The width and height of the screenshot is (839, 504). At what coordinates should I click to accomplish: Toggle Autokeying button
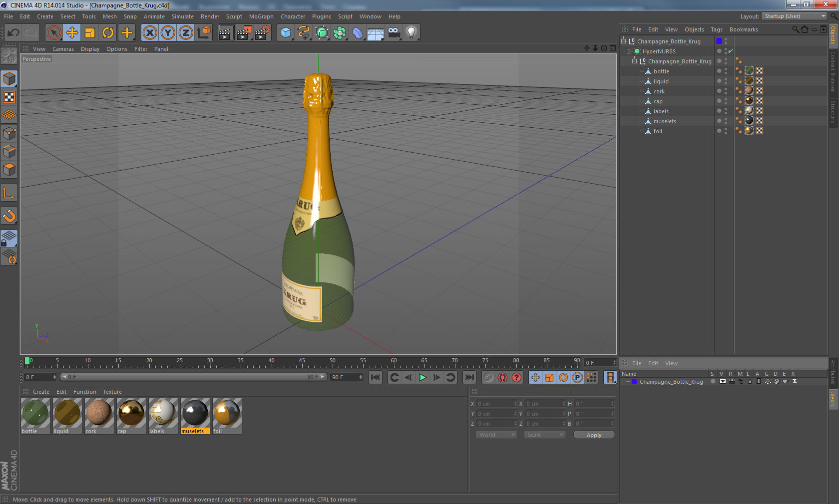[x=502, y=377]
